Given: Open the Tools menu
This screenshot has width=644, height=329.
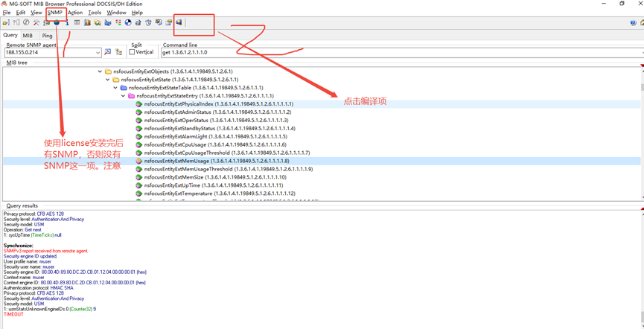Looking at the screenshot, I should click(95, 13).
